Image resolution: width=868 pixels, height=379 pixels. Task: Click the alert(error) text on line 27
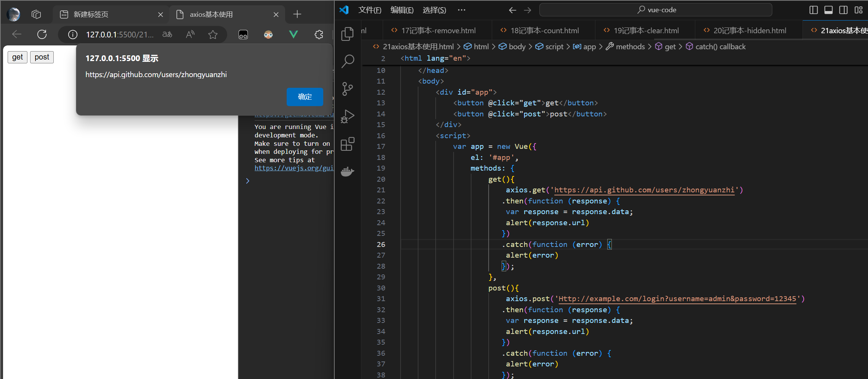tap(532, 255)
